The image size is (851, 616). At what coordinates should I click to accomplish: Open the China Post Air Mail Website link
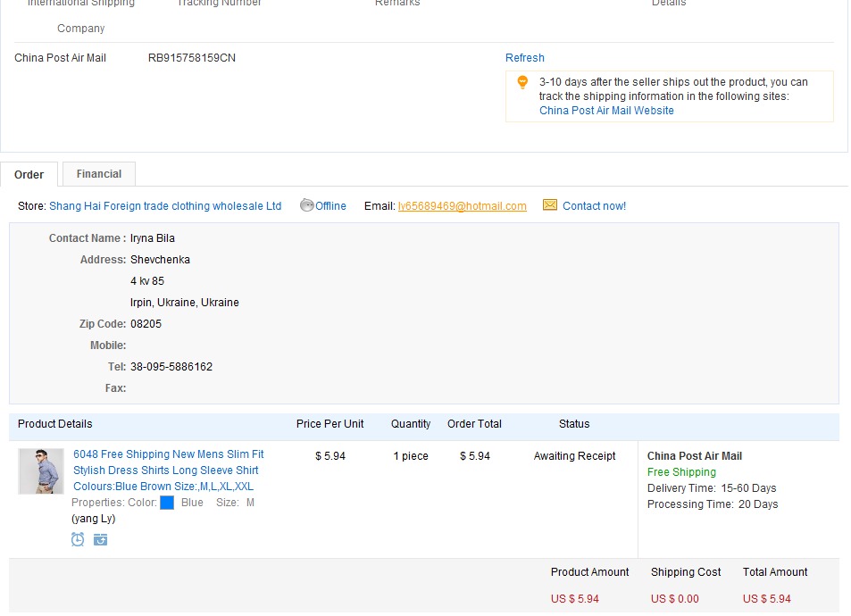tap(606, 111)
